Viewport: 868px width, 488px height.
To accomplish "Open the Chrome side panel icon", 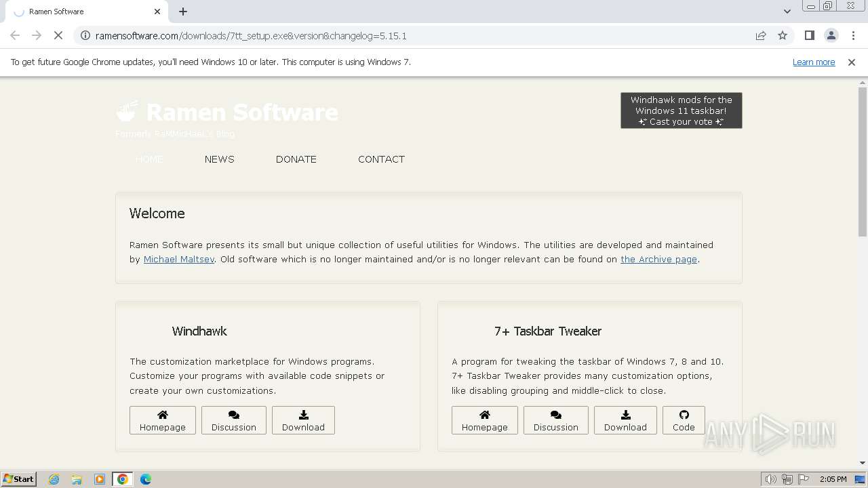I will point(809,35).
